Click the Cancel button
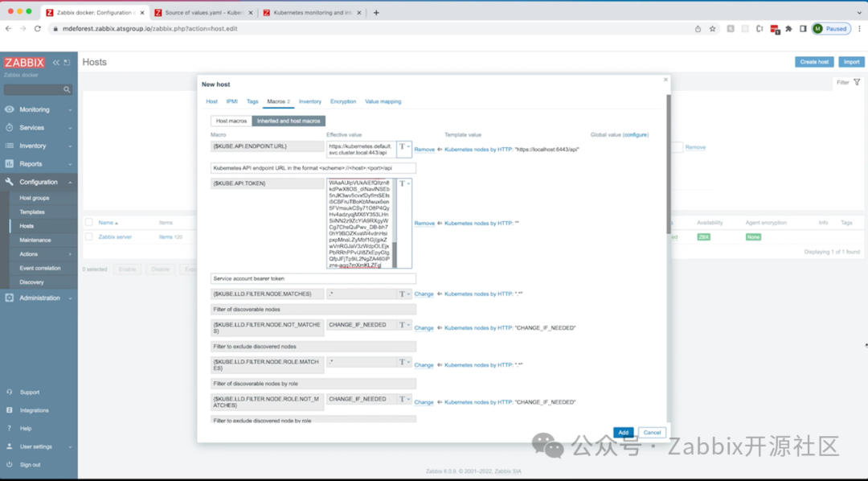This screenshot has width=868, height=481. click(652, 433)
